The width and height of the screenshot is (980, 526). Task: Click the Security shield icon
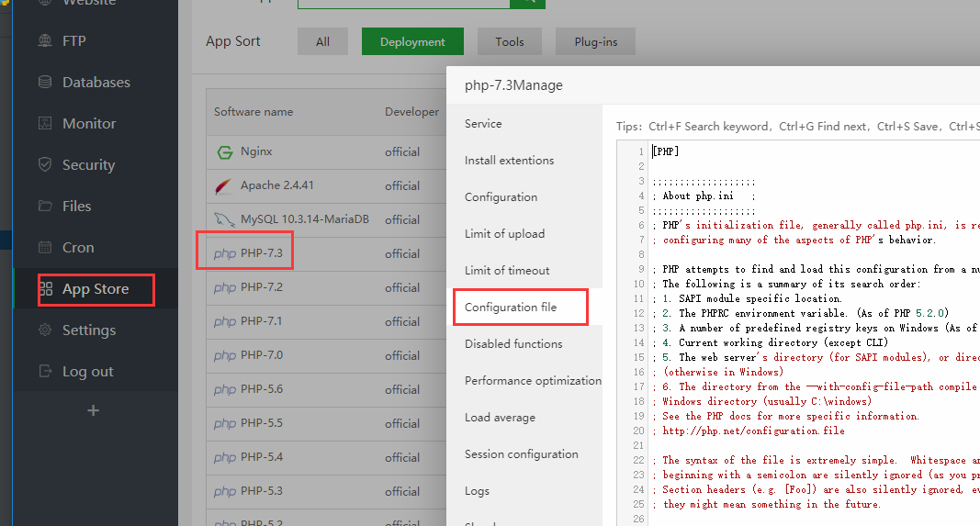(45, 165)
